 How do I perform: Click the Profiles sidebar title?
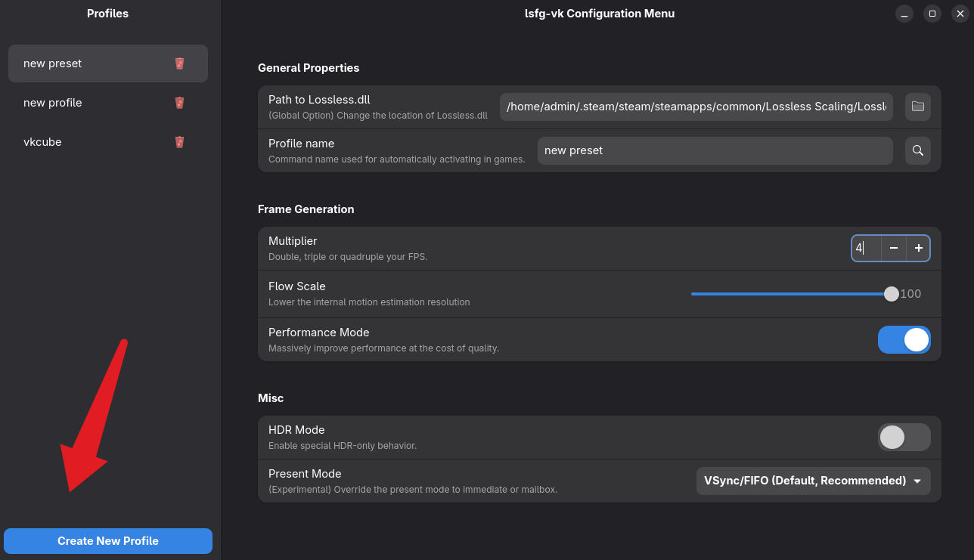pyautogui.click(x=107, y=14)
